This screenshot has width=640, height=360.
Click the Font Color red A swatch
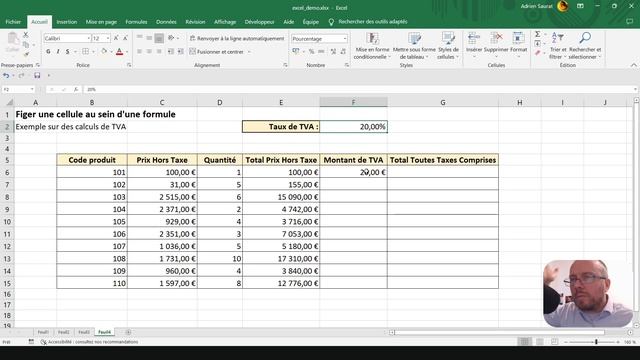pyautogui.click(x=120, y=51)
